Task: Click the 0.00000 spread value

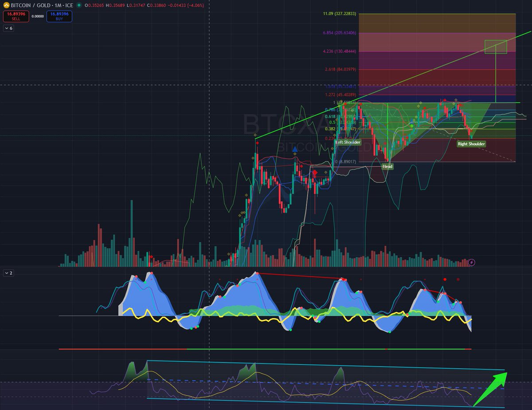Action: click(38, 16)
